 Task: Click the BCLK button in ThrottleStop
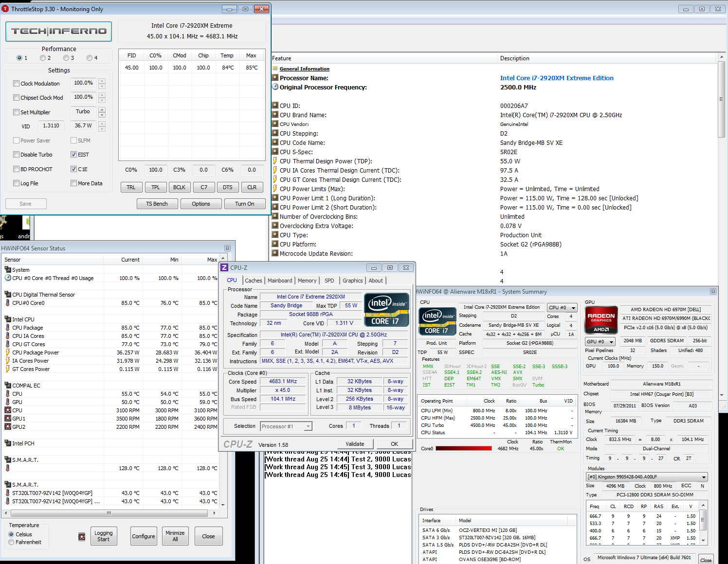[180, 187]
